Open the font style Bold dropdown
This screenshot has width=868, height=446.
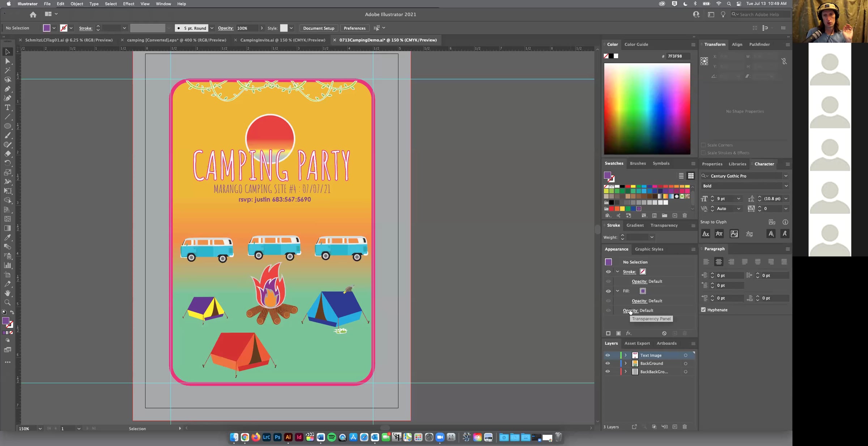click(786, 186)
